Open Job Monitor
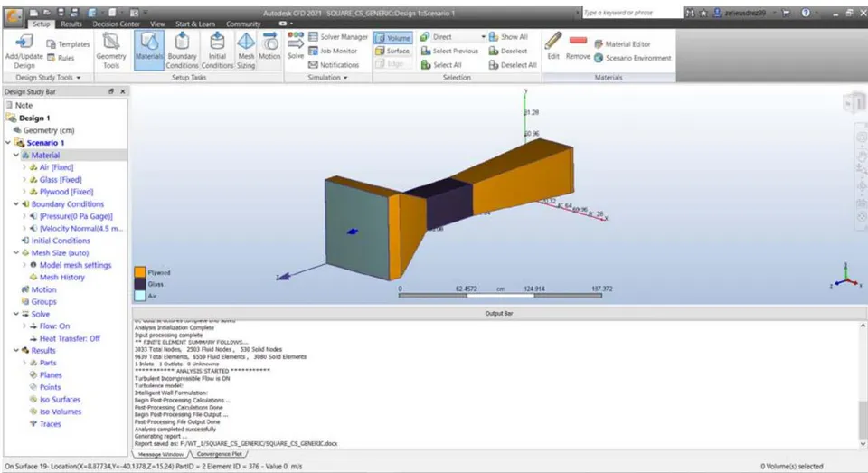This screenshot has width=868, height=473. pyautogui.click(x=333, y=51)
